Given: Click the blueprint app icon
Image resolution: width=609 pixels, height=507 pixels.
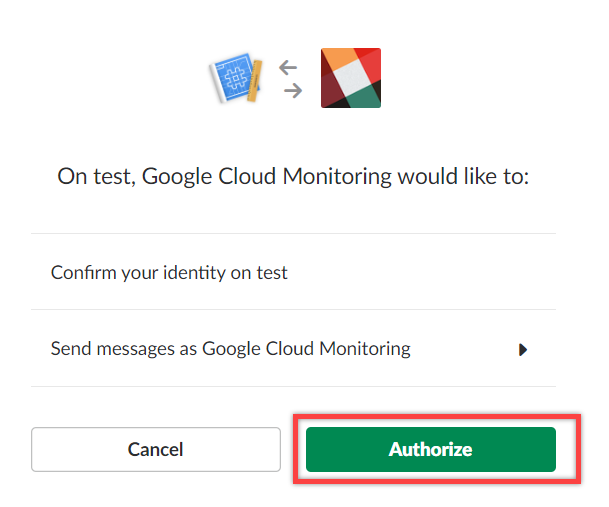Looking at the screenshot, I should click(236, 78).
